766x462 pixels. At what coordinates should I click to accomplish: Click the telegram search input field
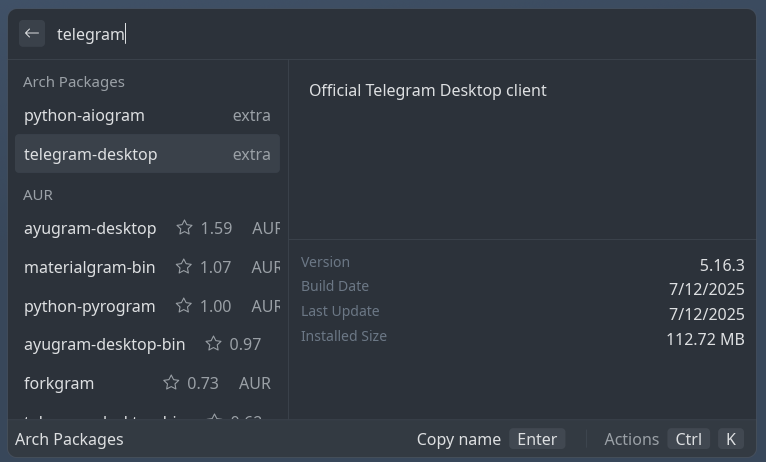coord(401,34)
